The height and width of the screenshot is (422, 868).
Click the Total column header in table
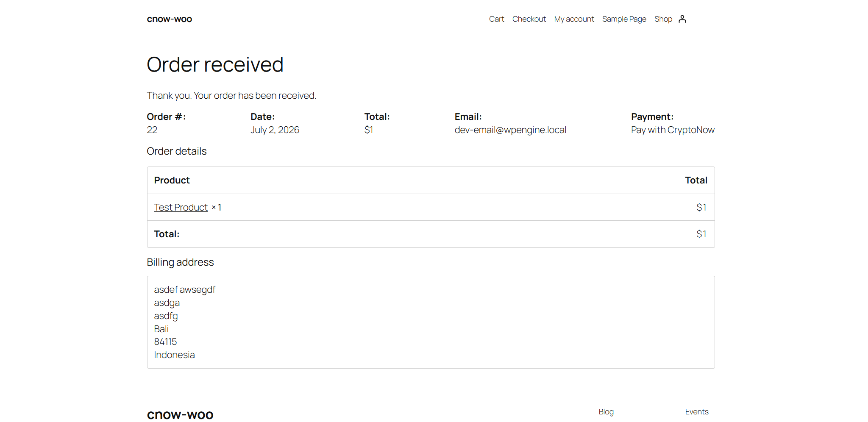[696, 180]
